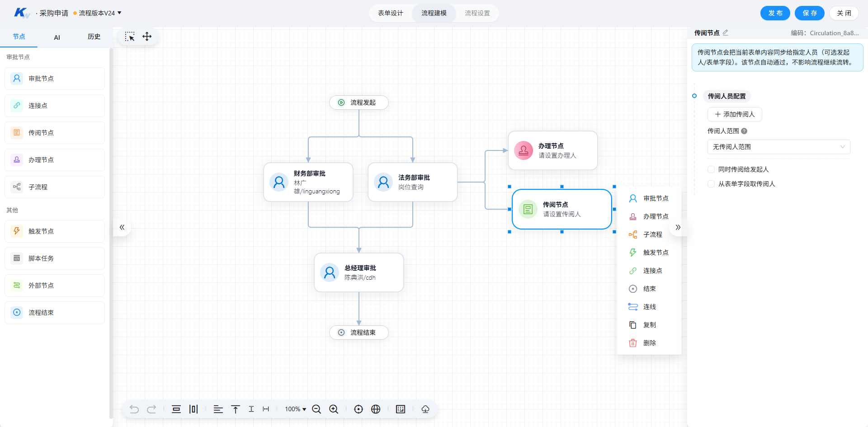Open the 流程版本V24 version dropdown

coord(98,13)
